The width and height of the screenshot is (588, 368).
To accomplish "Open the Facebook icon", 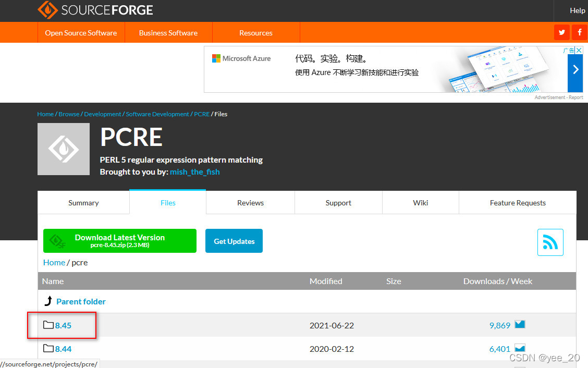I will pyautogui.click(x=579, y=32).
